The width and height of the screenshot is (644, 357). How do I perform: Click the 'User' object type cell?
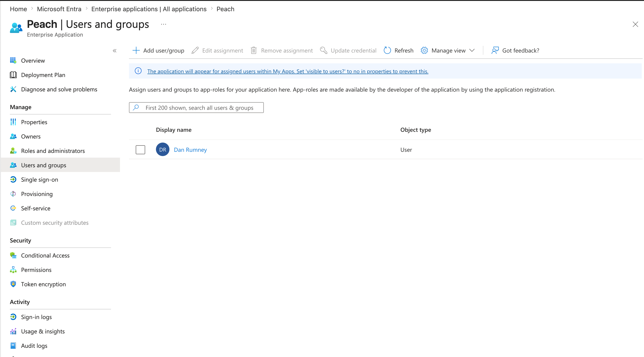click(406, 150)
